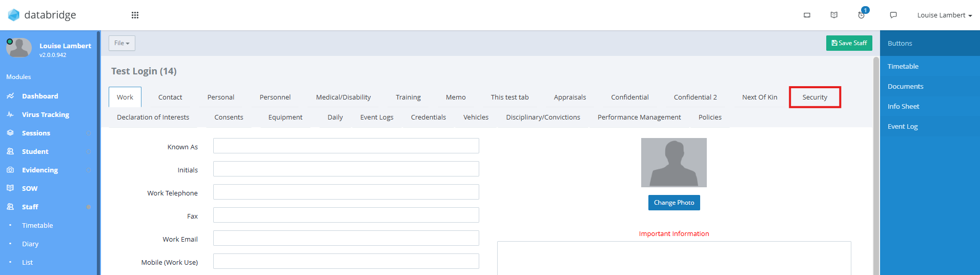Click the SOW book icon
The height and width of the screenshot is (275, 980).
pos(10,188)
